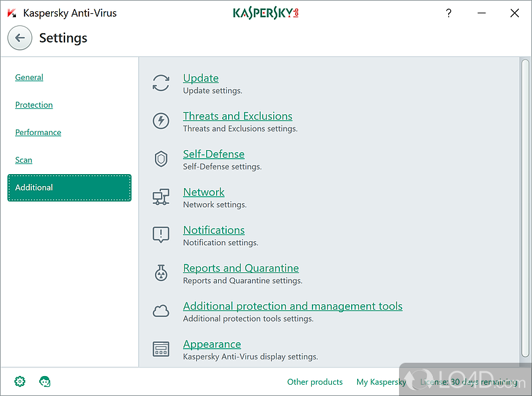
Task: Open help with the question mark
Action: (448, 13)
